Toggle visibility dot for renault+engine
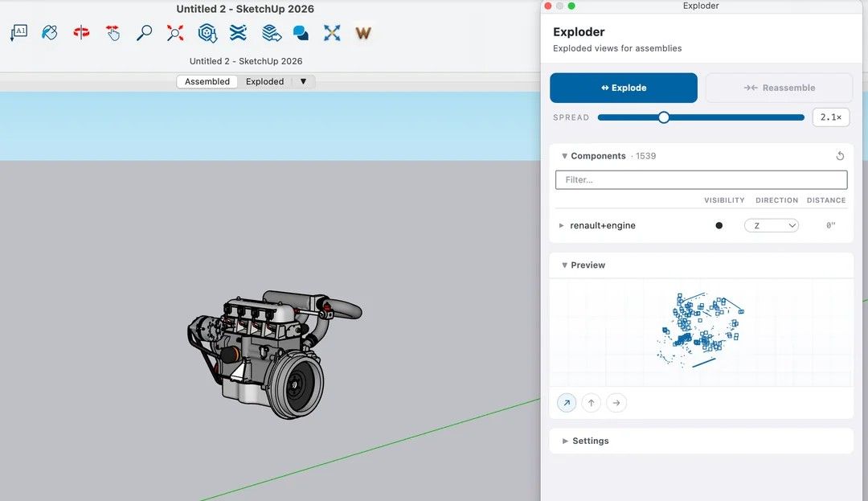 [719, 225]
